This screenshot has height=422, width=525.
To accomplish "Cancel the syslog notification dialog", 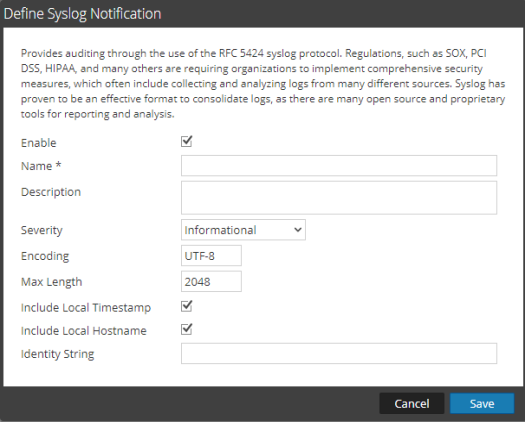I will tap(411, 404).
